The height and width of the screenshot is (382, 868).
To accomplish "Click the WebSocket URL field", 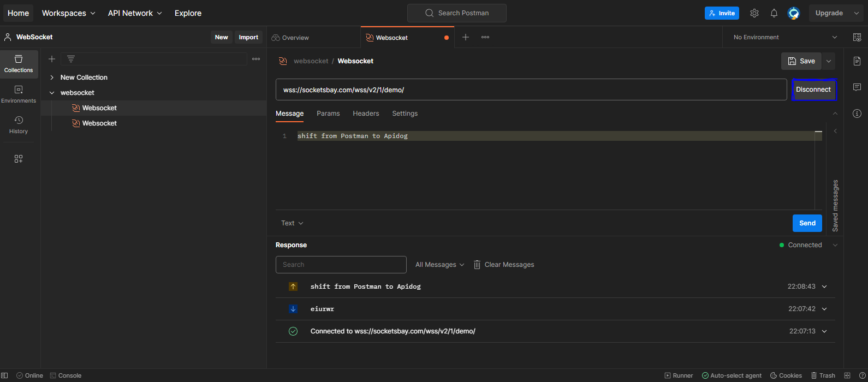I will (531, 89).
